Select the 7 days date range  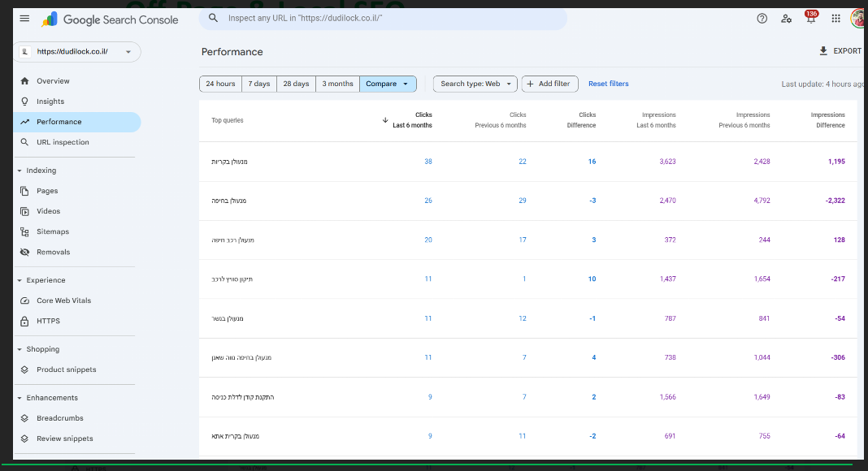(x=259, y=84)
